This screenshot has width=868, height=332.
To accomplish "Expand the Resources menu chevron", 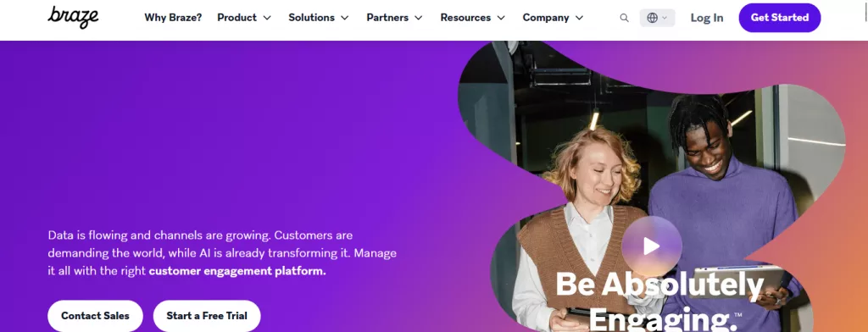I will tap(501, 18).
